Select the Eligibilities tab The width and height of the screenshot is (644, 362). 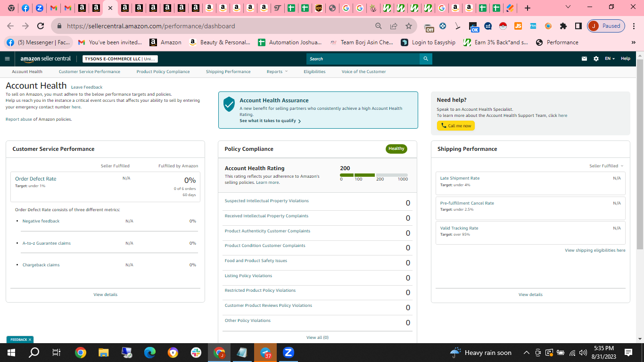[314, 72]
